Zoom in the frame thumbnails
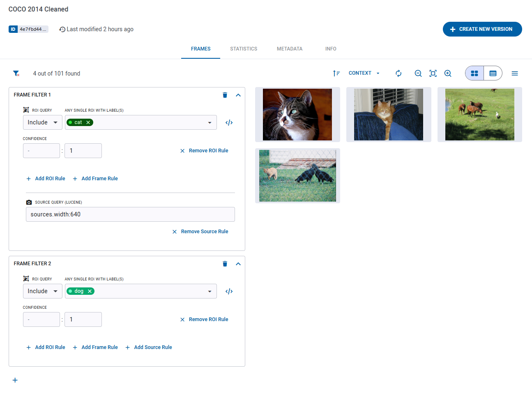The image size is (532, 395). tap(448, 73)
